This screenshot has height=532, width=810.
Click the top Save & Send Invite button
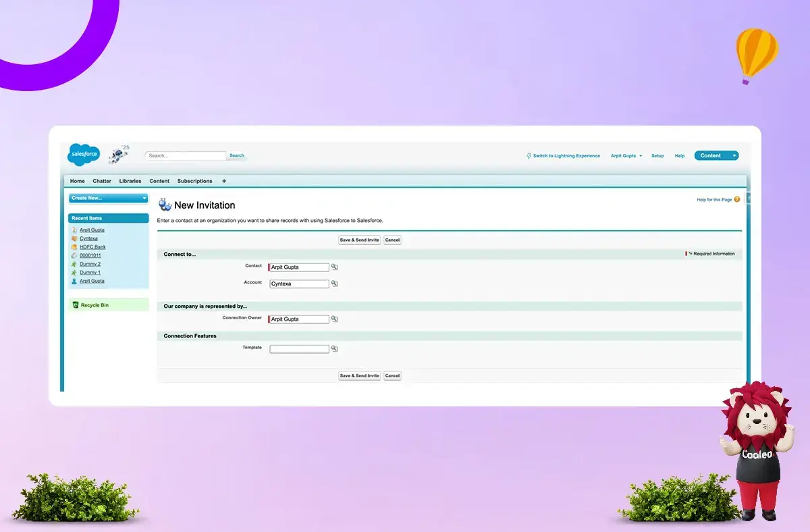tap(359, 240)
